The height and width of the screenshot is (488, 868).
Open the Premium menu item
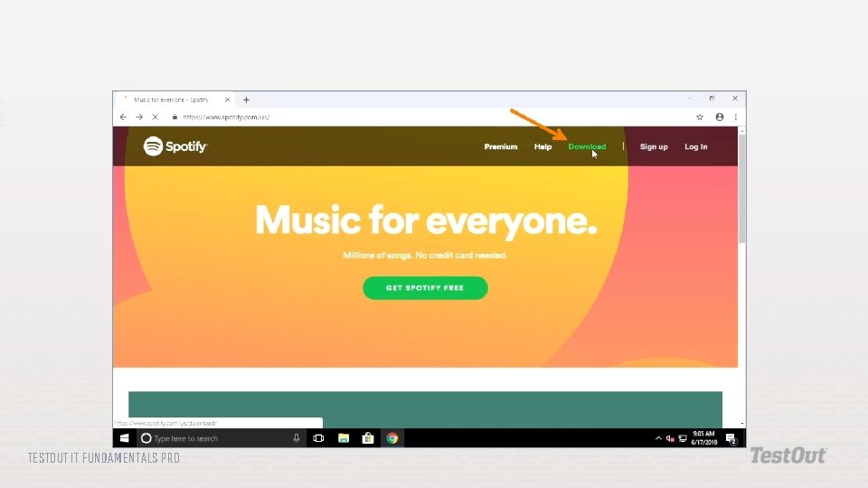coord(500,146)
